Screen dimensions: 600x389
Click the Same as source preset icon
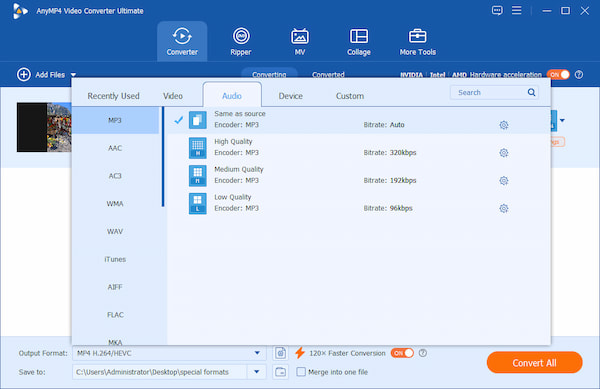point(197,120)
